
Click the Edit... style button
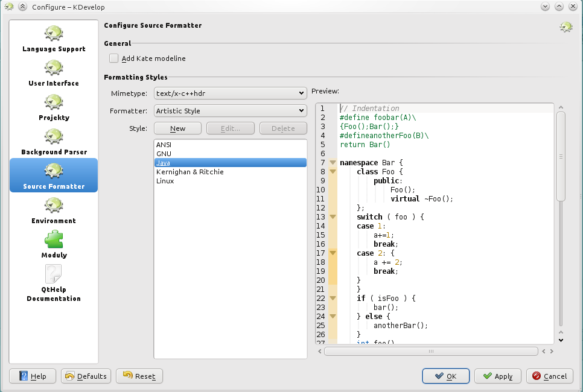(x=231, y=128)
